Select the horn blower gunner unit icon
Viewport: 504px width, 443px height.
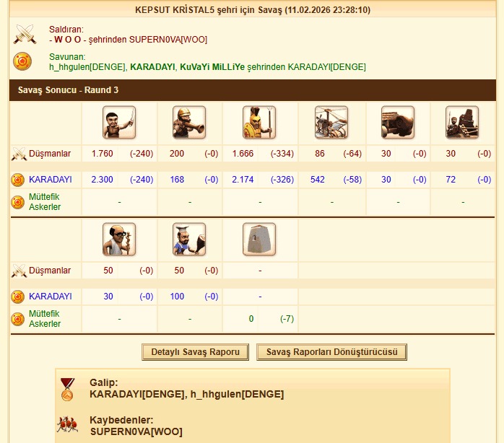pyautogui.click(x=189, y=123)
